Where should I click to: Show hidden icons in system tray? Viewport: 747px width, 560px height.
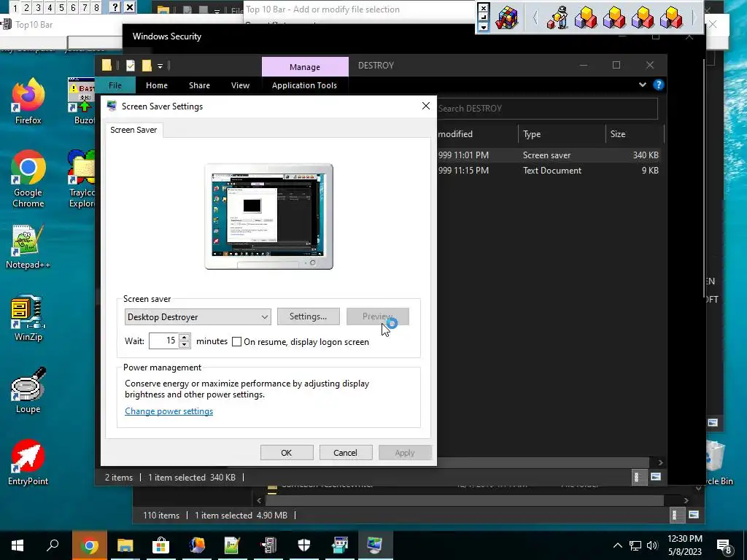(x=617, y=545)
